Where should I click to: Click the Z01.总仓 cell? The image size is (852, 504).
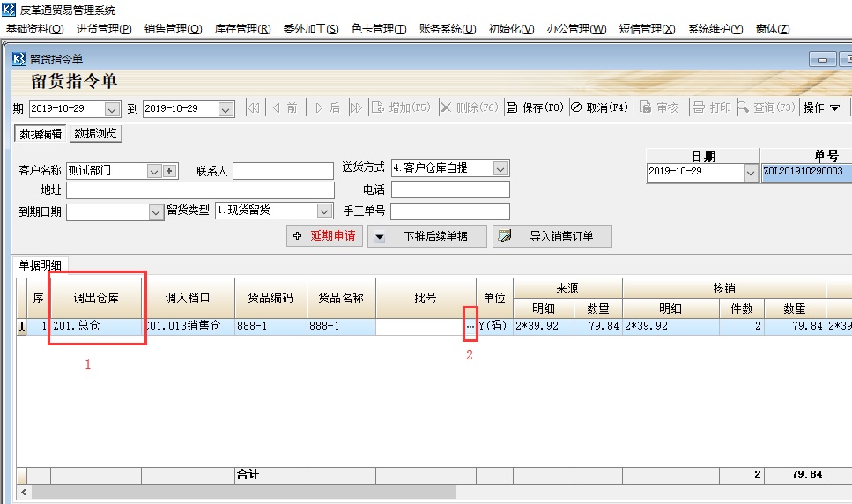tap(96, 326)
